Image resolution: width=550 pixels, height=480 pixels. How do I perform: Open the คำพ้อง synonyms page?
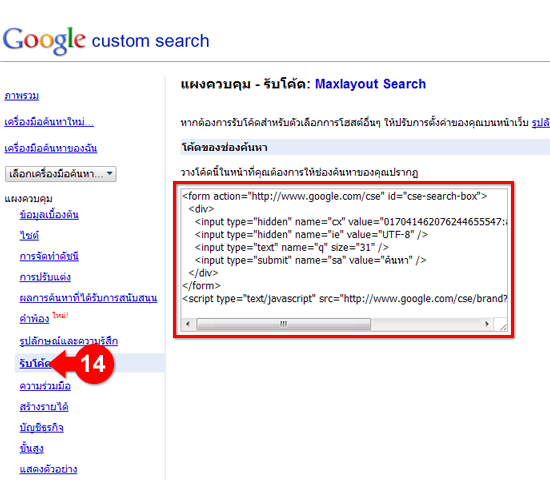click(34, 319)
